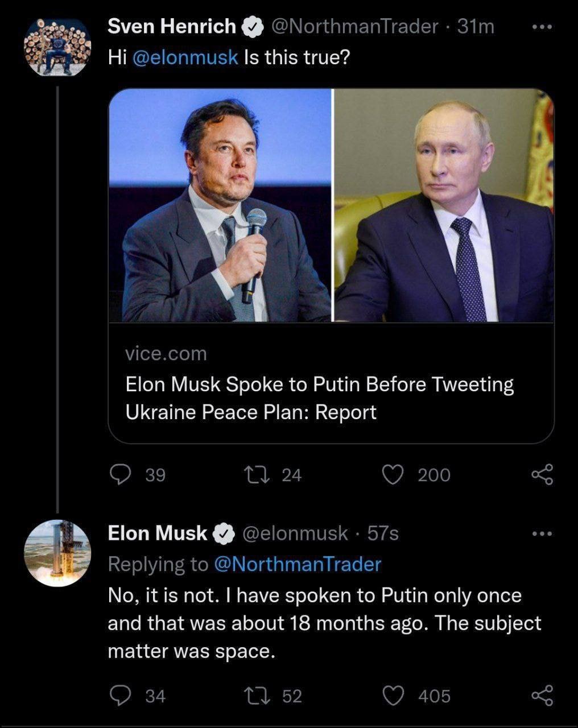Reply to Sven Henrich's tweet
Viewport: 578px width, 728px height.
point(120,474)
